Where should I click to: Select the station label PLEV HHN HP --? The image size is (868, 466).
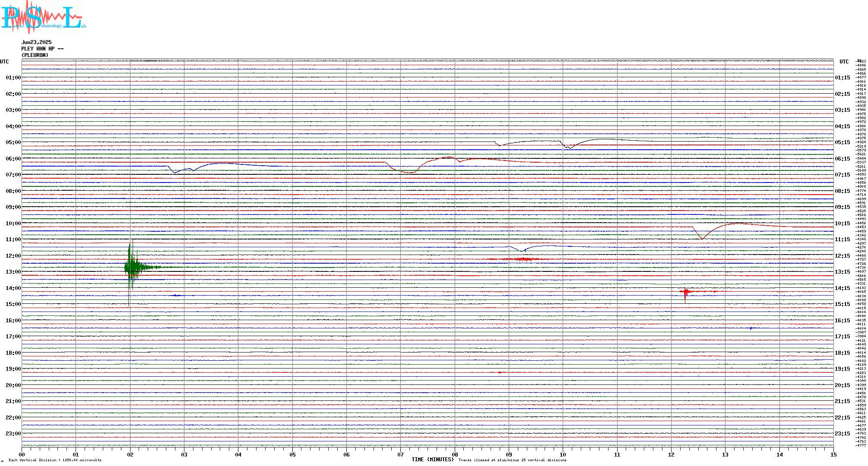(42, 49)
